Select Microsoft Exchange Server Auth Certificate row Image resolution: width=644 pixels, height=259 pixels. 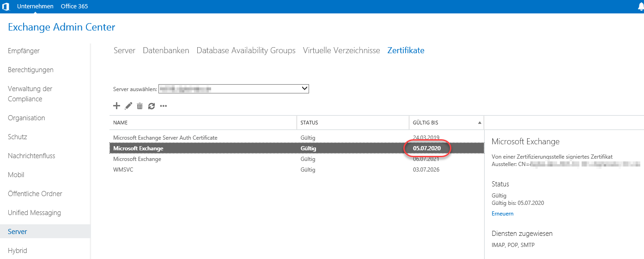pos(165,138)
